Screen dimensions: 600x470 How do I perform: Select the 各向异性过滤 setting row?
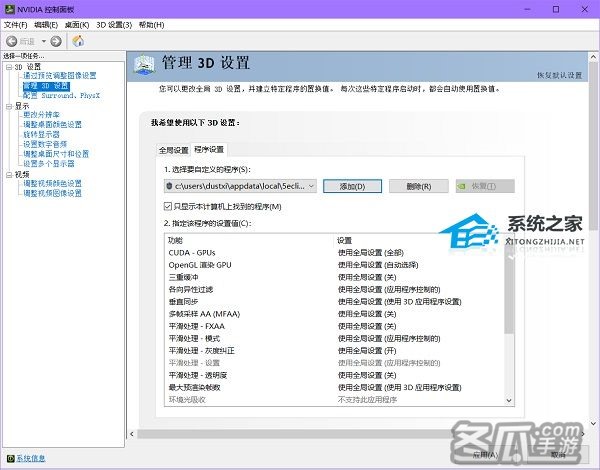point(334,289)
